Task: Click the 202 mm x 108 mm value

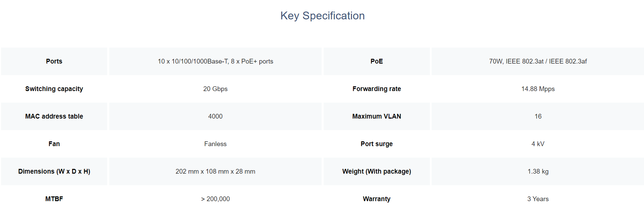Action: (x=215, y=171)
